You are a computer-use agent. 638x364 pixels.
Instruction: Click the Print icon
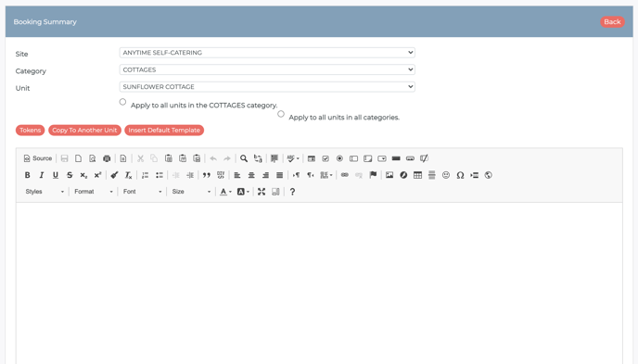coord(107,158)
